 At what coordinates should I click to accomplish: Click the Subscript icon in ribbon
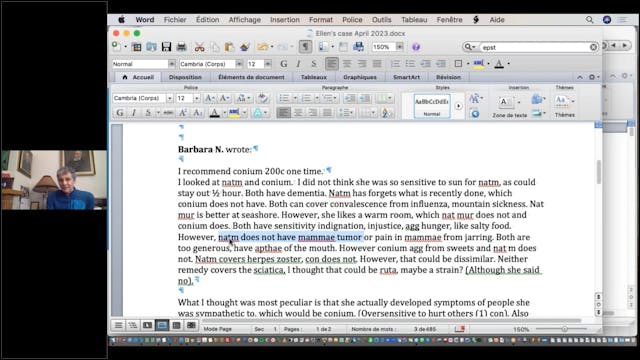click(198, 113)
